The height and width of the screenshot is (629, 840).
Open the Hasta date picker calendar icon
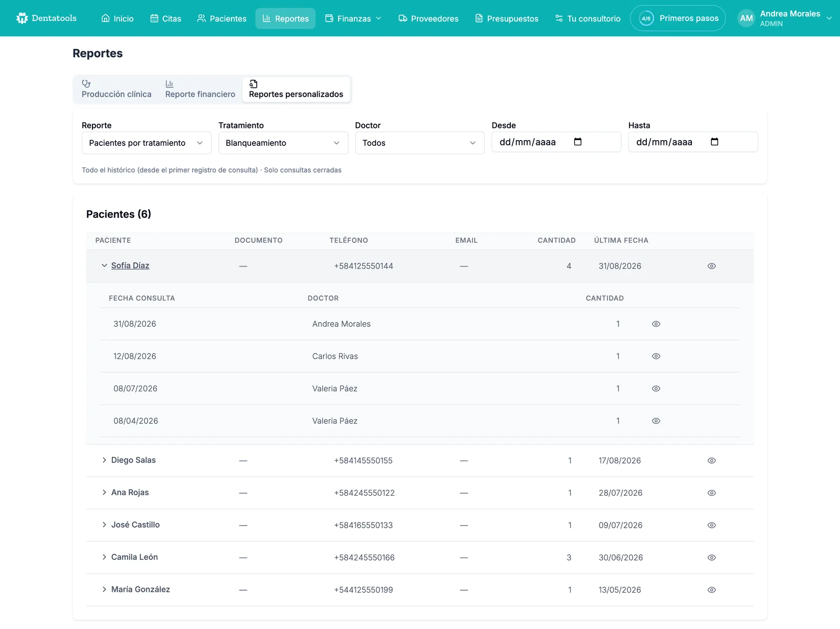(x=715, y=142)
